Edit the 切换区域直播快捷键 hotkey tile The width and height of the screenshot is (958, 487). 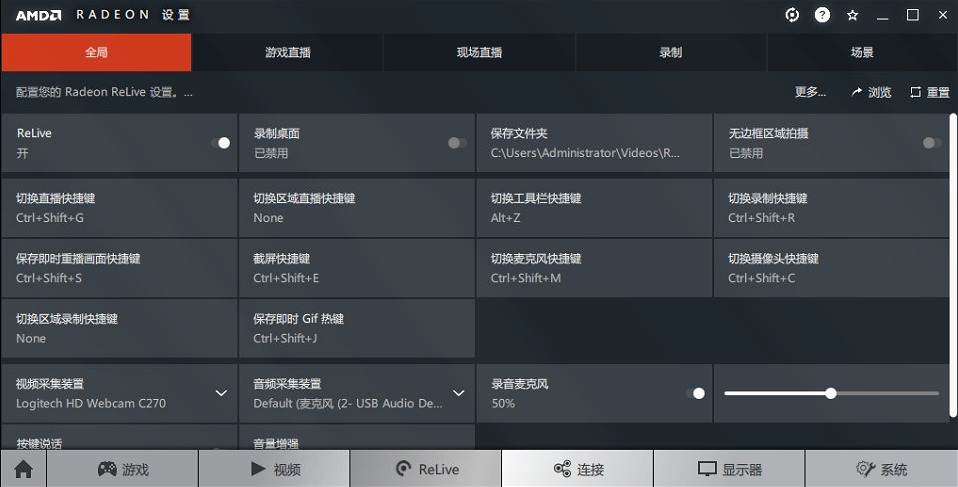tap(357, 208)
